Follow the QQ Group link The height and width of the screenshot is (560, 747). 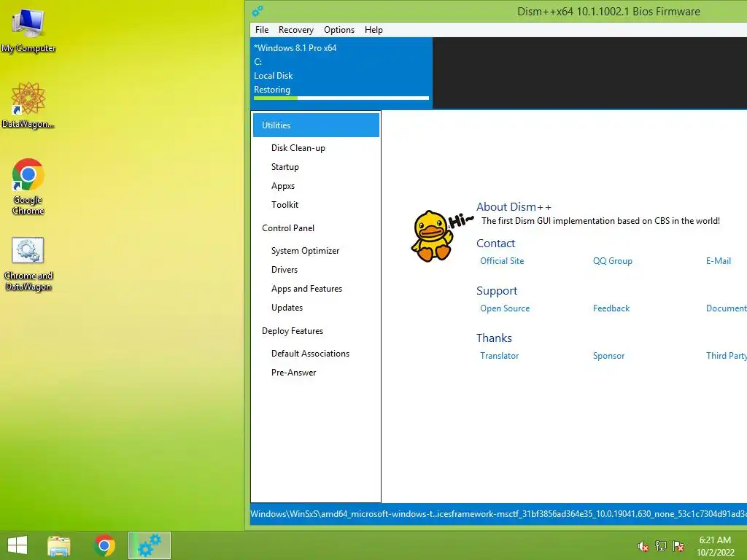(613, 261)
